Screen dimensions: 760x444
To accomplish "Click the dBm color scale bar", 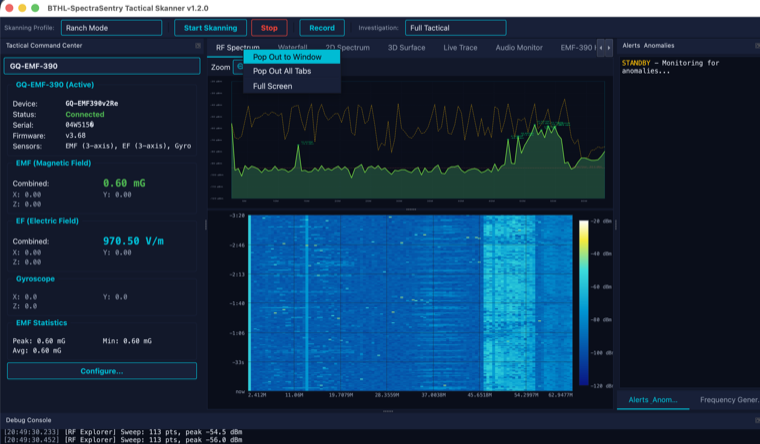I will pyautogui.click(x=584, y=303).
